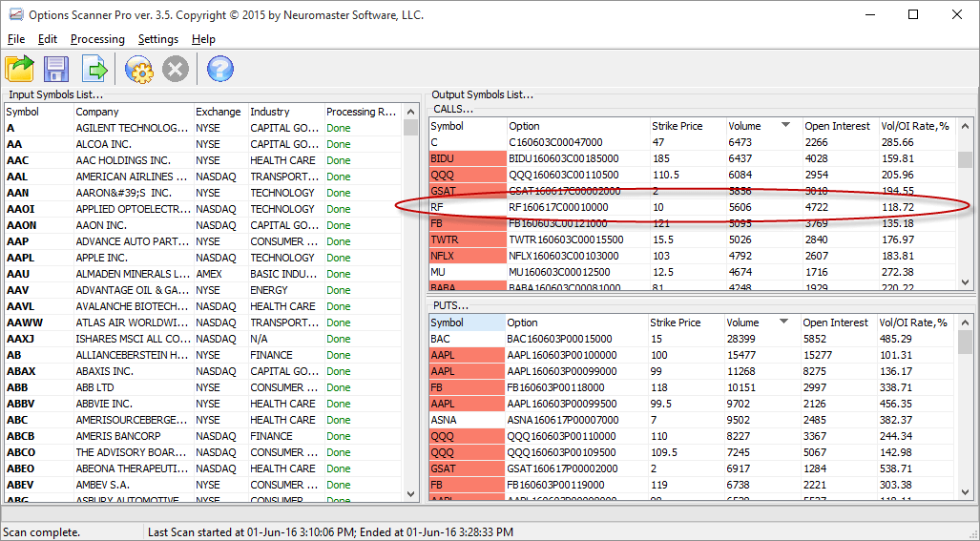Click the Save floppy disk toolbar icon
The height and width of the screenshot is (541, 980).
pos(56,68)
